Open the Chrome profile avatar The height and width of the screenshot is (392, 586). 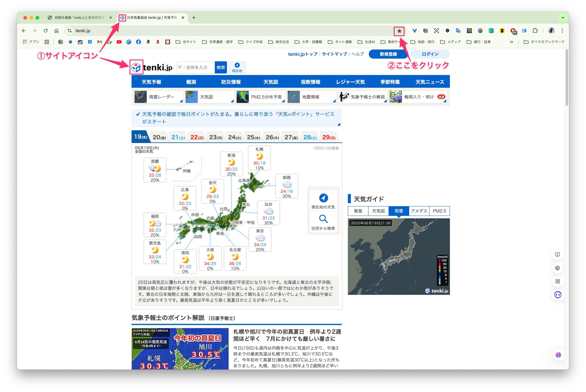click(x=551, y=31)
